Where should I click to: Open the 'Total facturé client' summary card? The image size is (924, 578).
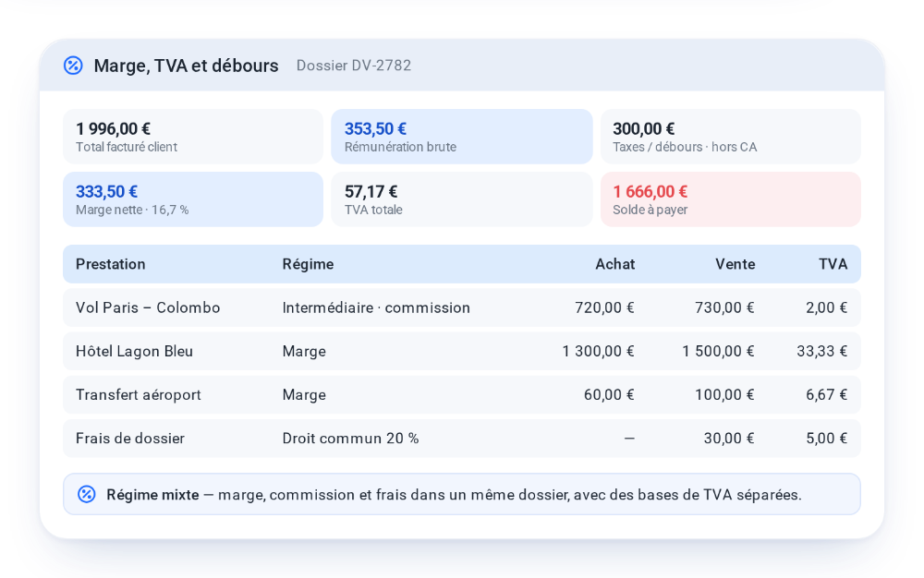(x=193, y=137)
